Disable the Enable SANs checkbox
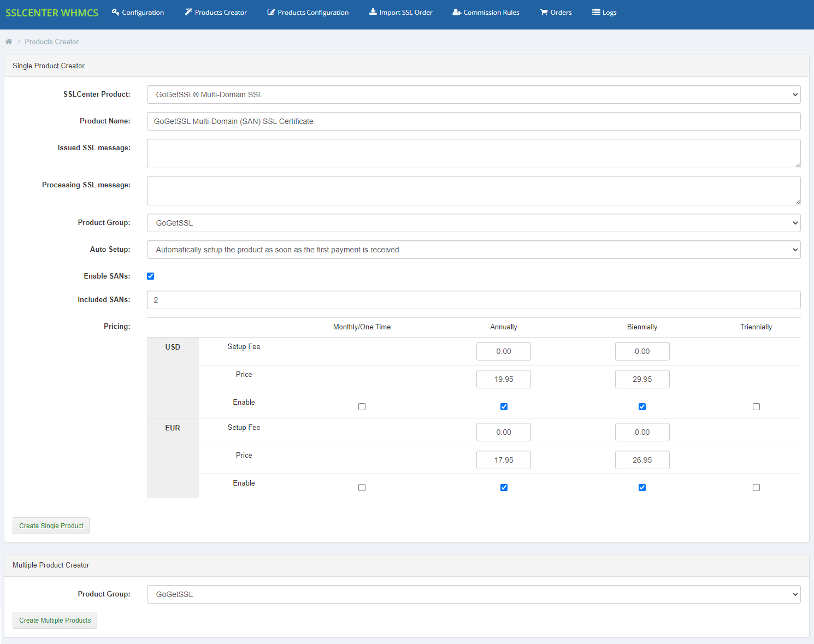 pos(150,276)
